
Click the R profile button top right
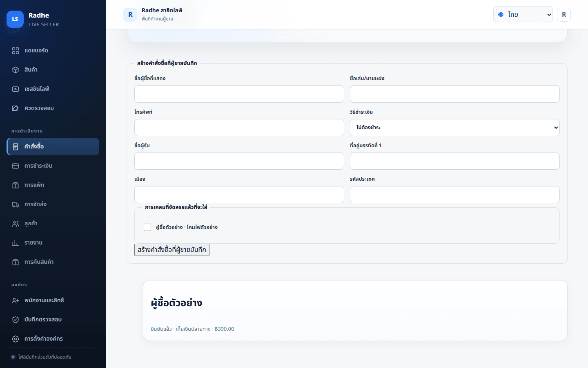(564, 15)
